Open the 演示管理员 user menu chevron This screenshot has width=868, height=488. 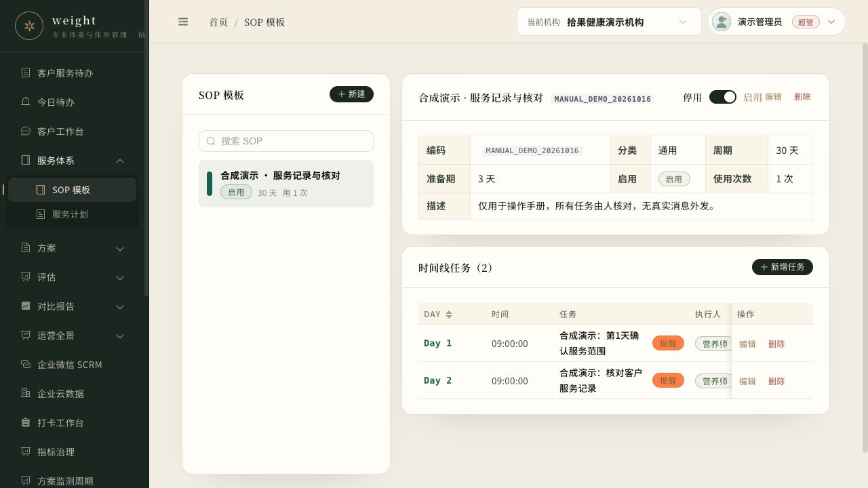click(831, 22)
